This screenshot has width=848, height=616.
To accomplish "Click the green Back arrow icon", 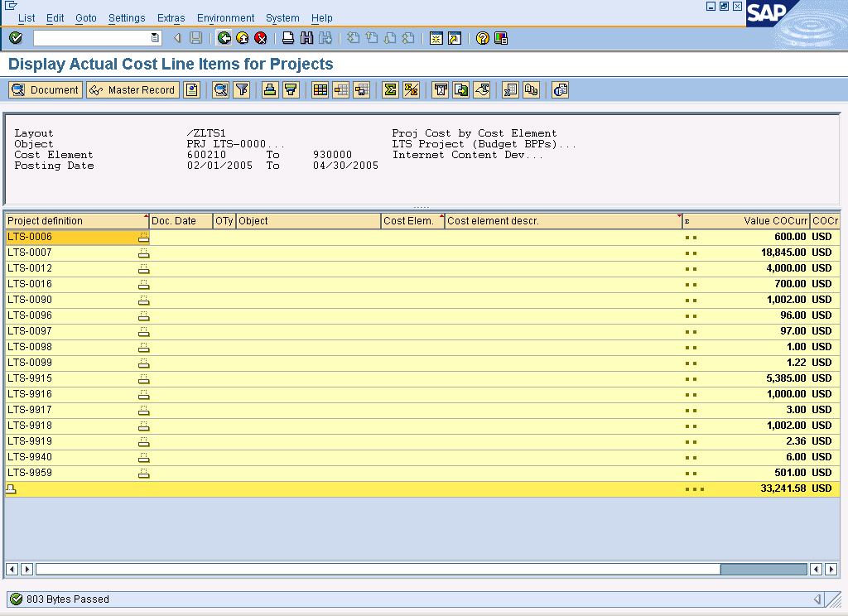I will click(224, 38).
